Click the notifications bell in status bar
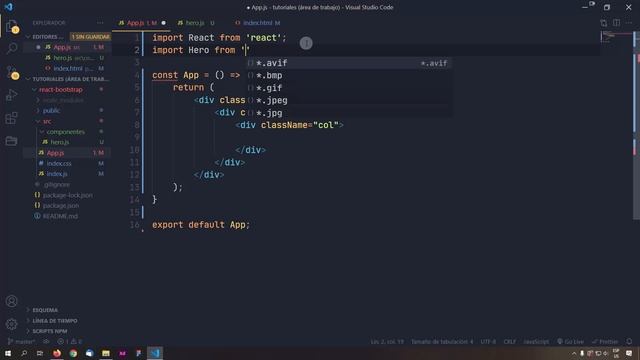This screenshot has width=640, height=360. [x=629, y=341]
